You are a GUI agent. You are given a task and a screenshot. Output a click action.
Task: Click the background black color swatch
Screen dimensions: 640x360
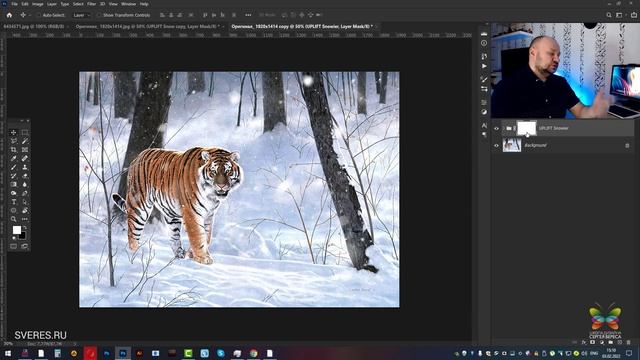coord(23,236)
